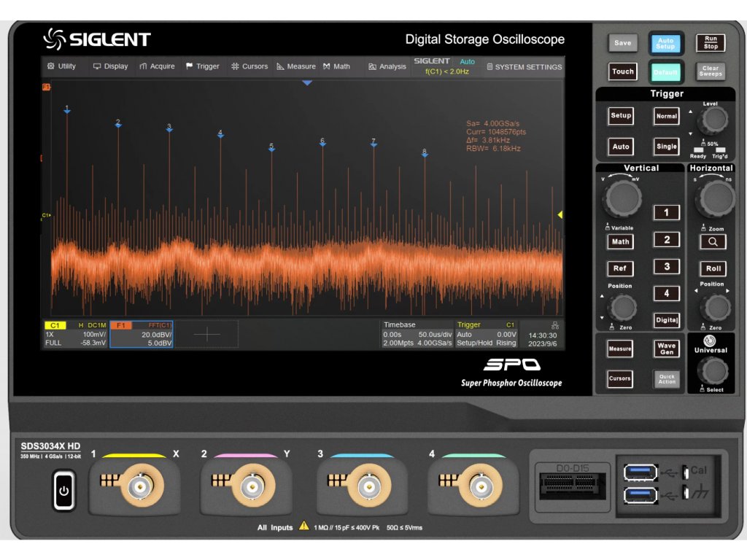Open the C1 channel descriptor box

click(75, 334)
